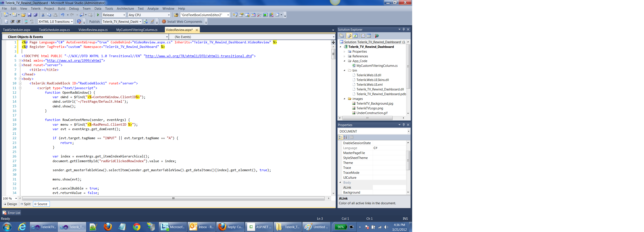Image resolution: width=644 pixels, height=232 pixels.
Task: Click Install Web Components download icon
Action: click(x=164, y=22)
